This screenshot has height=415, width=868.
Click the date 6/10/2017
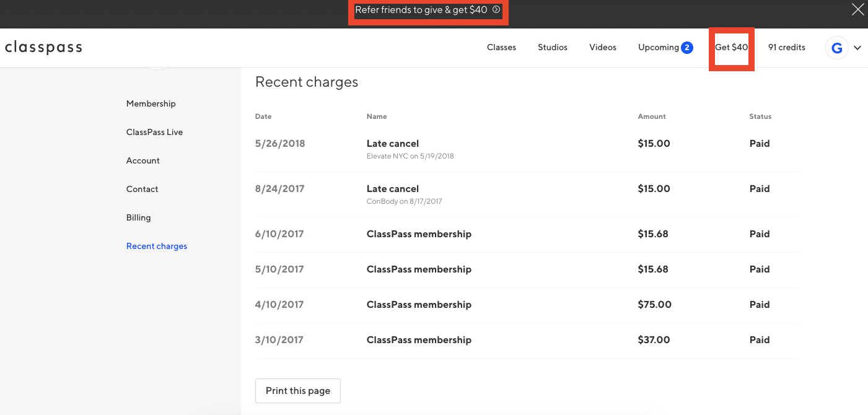[x=279, y=234]
